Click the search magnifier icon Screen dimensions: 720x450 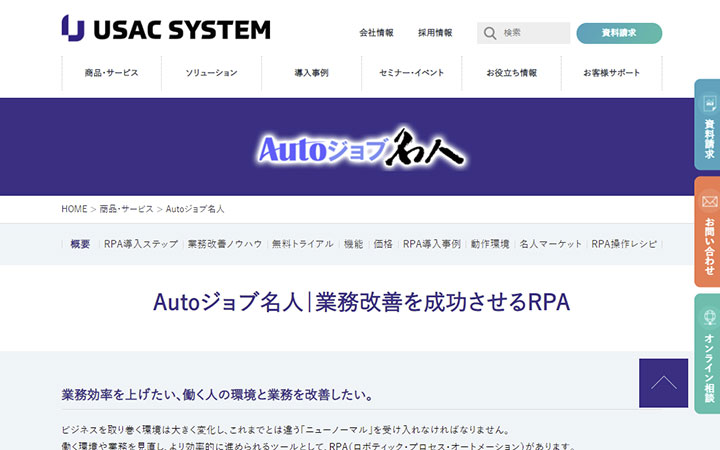click(490, 33)
